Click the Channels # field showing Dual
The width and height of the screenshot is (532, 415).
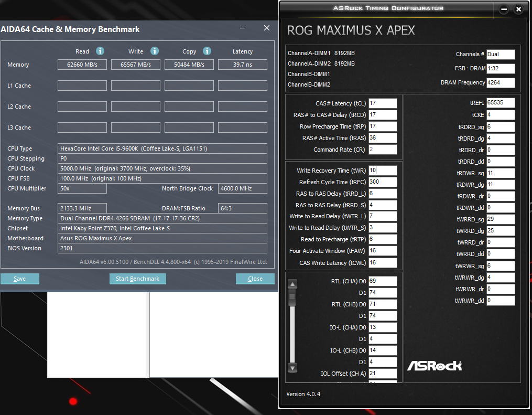[x=501, y=55]
